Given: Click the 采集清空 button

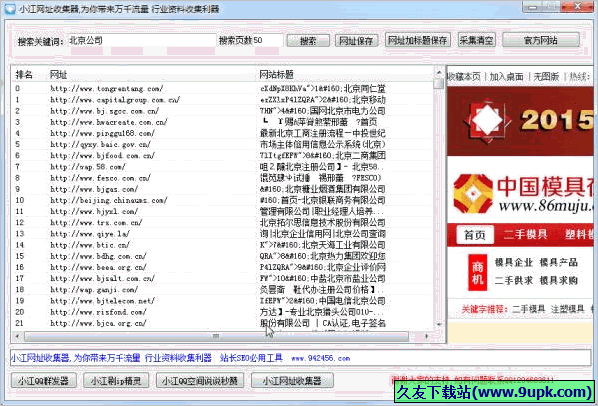Looking at the screenshot, I should tap(476, 40).
